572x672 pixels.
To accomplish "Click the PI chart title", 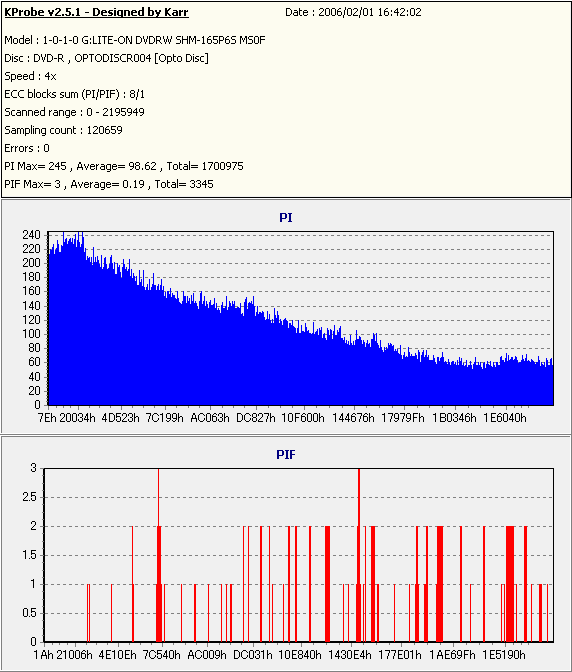I will (x=286, y=218).
